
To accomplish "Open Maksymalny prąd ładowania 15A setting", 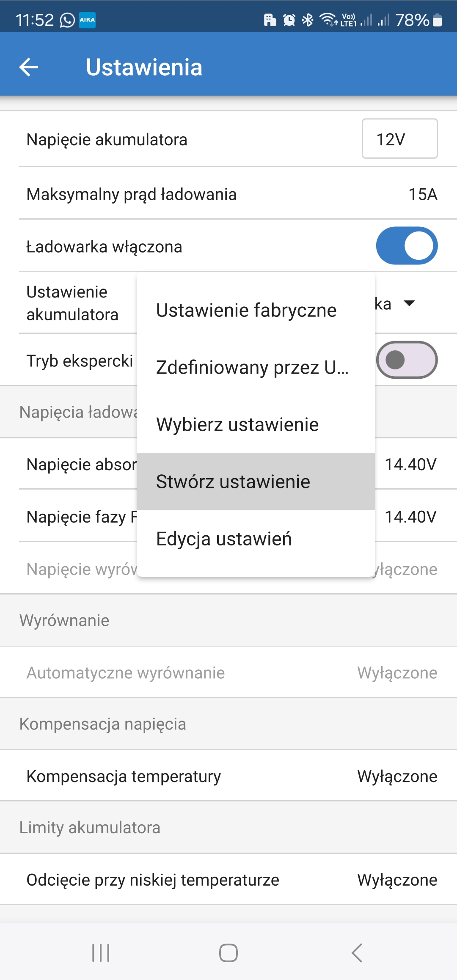I will coord(228,194).
